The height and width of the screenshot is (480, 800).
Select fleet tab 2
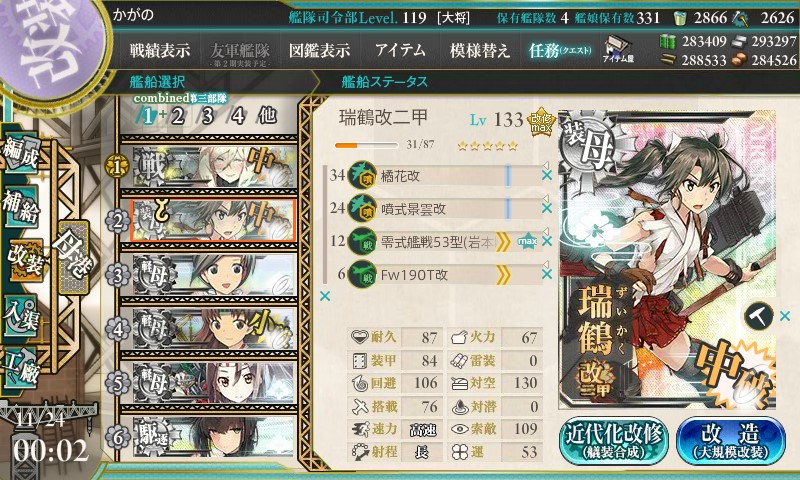[x=178, y=116]
